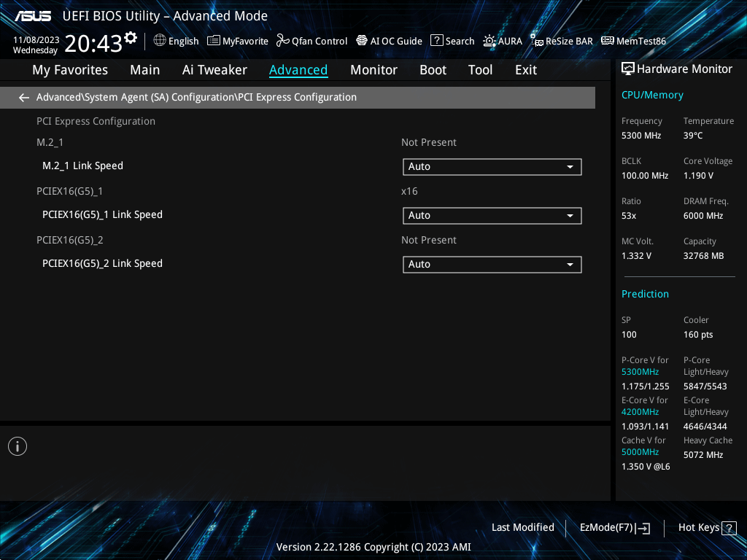Switch to Main tab

click(x=145, y=70)
